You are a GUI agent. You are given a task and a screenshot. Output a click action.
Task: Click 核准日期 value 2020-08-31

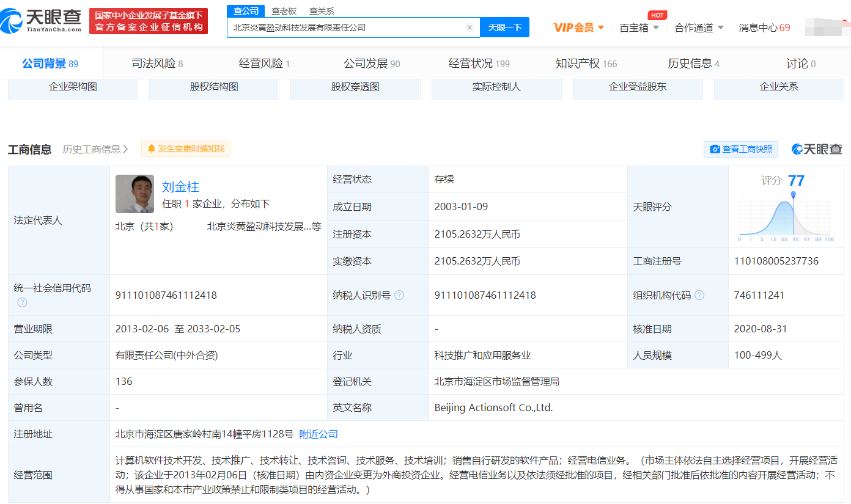point(761,329)
